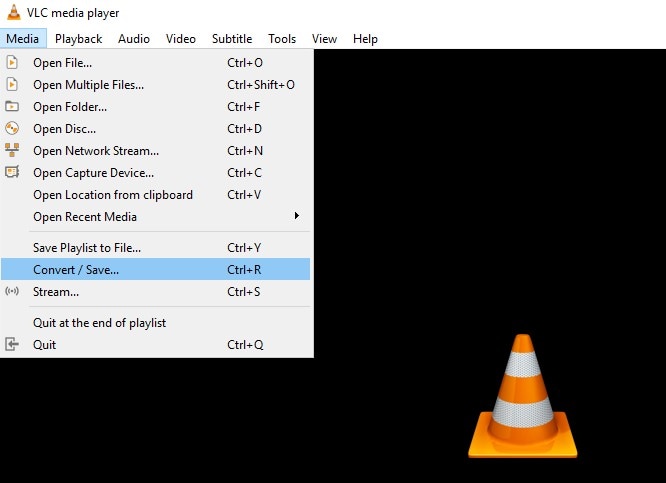Click the VLC media player title text
Viewport: 666px width, 483px height.
point(73,13)
